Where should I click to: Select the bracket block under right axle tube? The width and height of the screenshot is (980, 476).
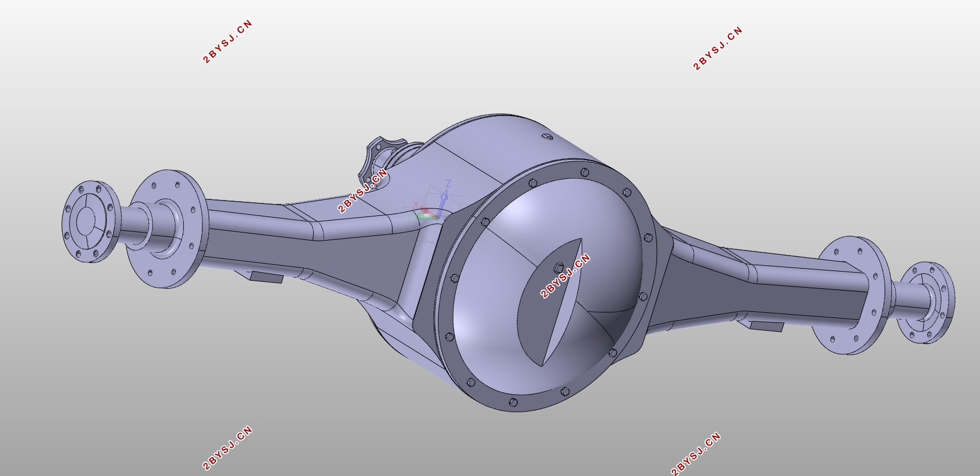coord(767,326)
